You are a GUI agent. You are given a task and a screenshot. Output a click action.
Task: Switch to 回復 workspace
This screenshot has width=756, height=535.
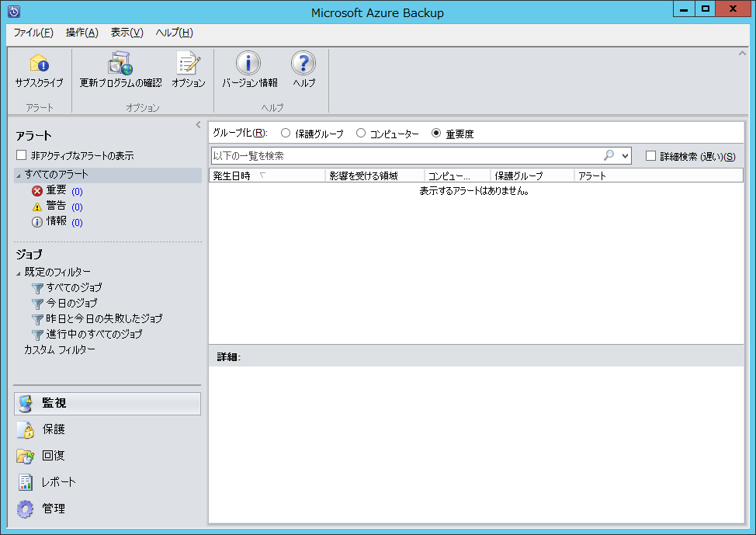[107, 456]
